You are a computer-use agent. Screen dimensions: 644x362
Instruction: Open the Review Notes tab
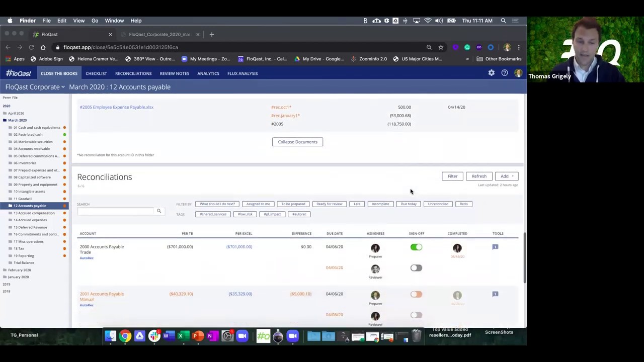(175, 73)
